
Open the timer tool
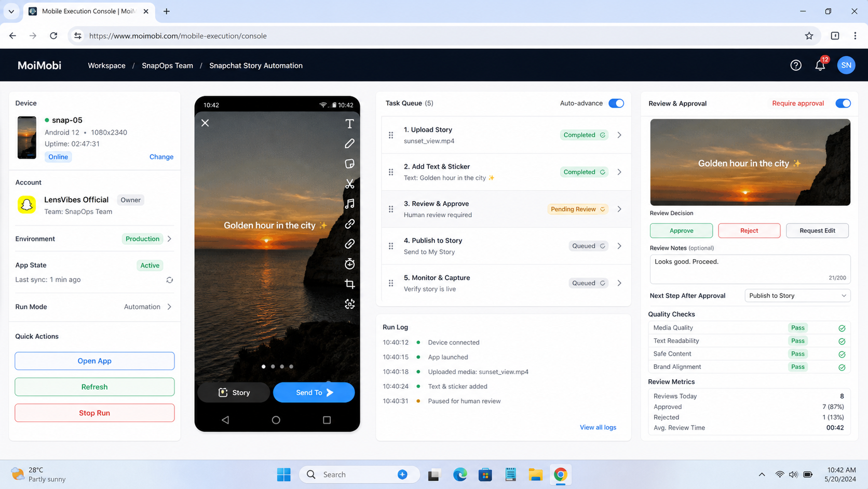[x=349, y=264]
